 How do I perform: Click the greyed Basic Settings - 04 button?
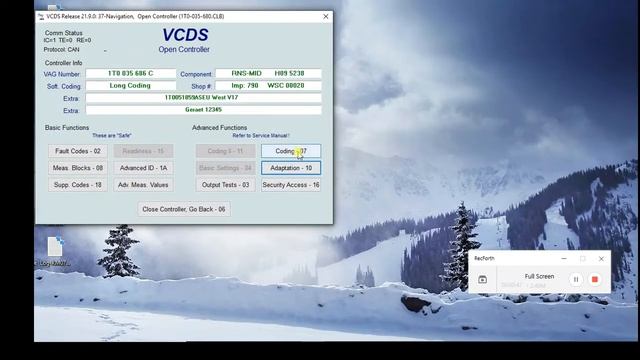pyautogui.click(x=225, y=168)
